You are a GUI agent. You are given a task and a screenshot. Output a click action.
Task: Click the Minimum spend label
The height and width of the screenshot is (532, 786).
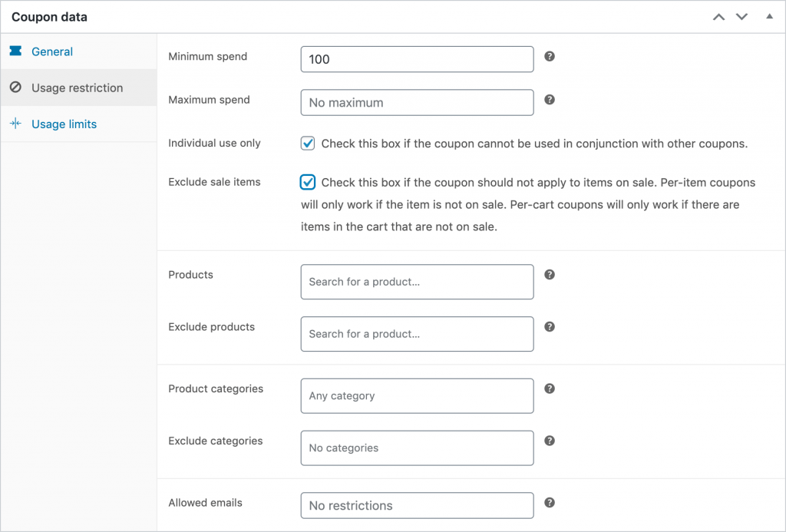point(207,57)
